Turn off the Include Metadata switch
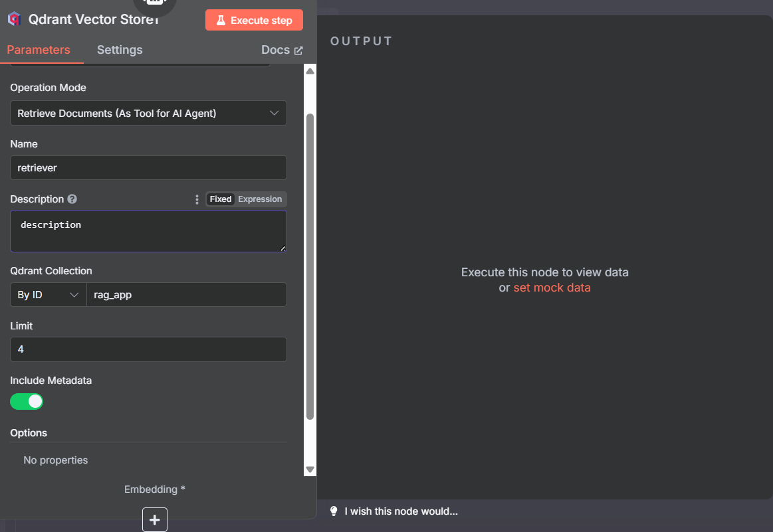The image size is (773, 532). [x=27, y=401]
